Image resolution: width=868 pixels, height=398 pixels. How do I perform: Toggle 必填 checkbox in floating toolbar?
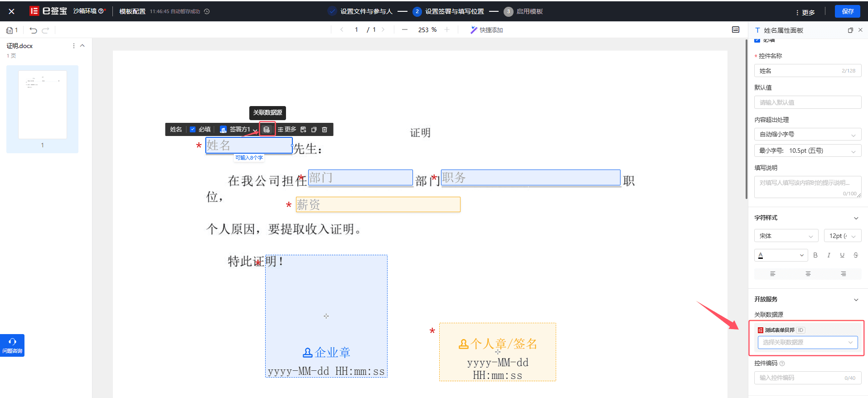[193, 130]
